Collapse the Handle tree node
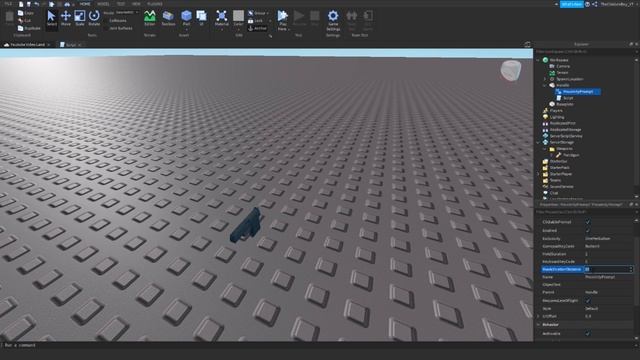This screenshot has height=360, width=640. pos(545,85)
